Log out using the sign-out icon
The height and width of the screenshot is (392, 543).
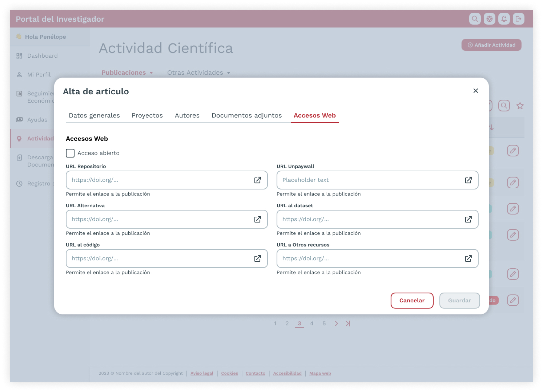pyautogui.click(x=519, y=18)
